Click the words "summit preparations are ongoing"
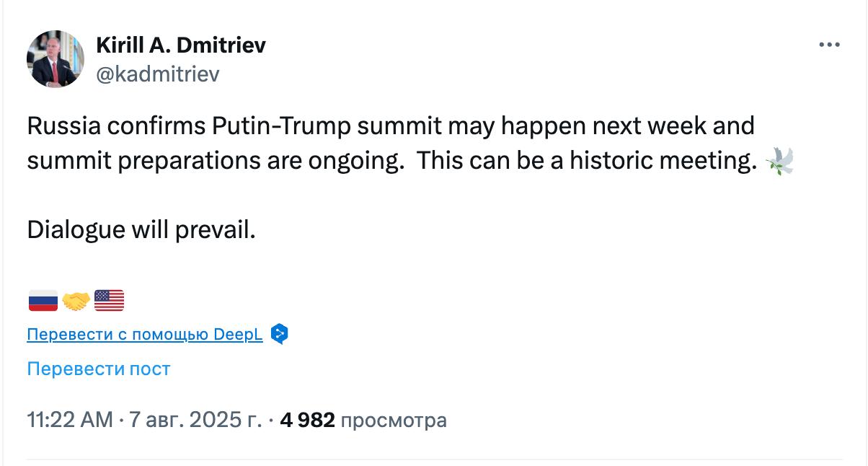 coord(214,160)
